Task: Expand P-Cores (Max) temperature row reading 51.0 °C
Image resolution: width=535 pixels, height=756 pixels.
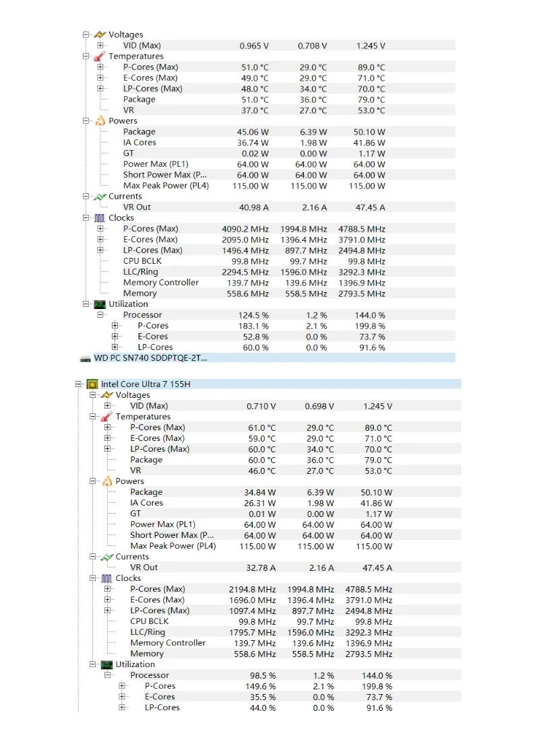Action: 100,67
